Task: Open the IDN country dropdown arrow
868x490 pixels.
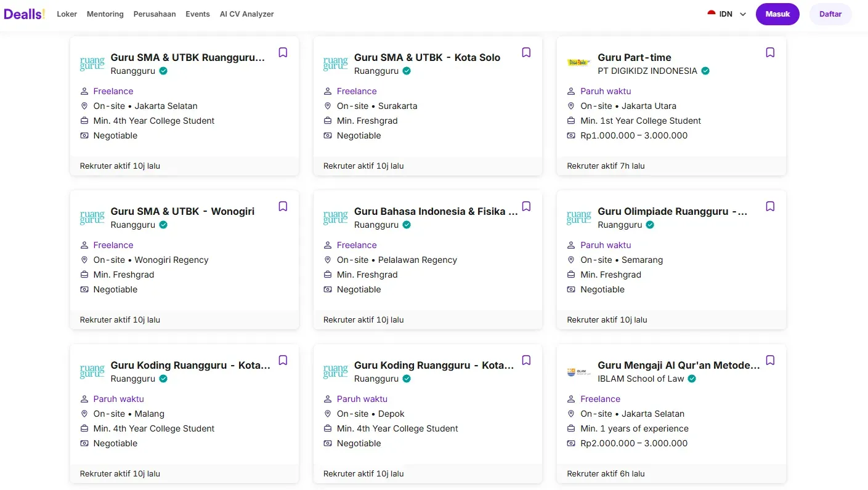Action: point(742,14)
